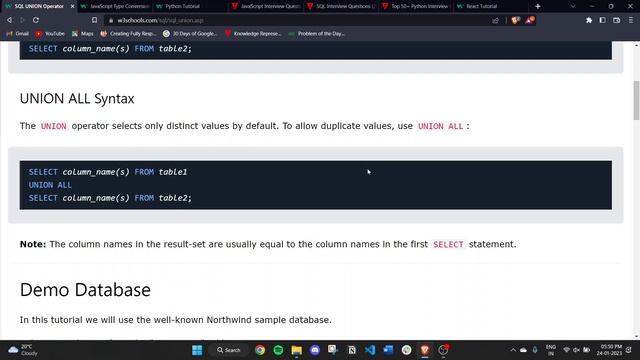Open the Brave browser taskbar icon
640x360 pixels.
(425, 350)
